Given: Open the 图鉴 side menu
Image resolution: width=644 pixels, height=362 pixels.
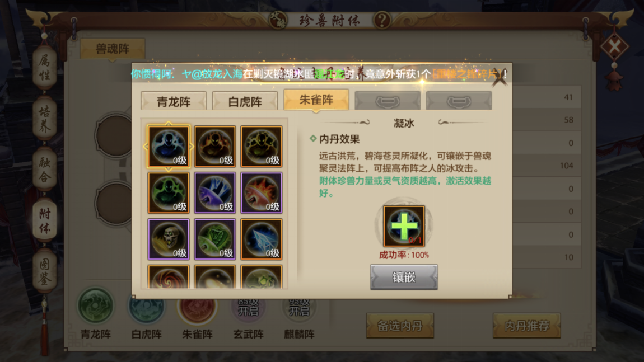Looking at the screenshot, I should [45, 271].
